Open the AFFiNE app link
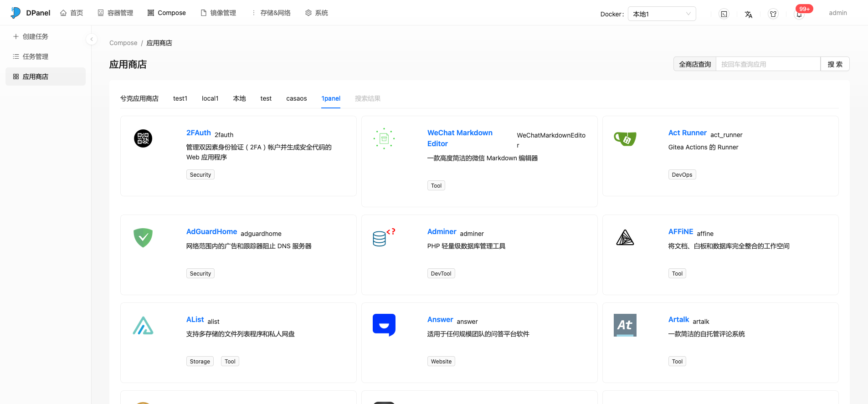This screenshot has width=868, height=404. pos(681,231)
